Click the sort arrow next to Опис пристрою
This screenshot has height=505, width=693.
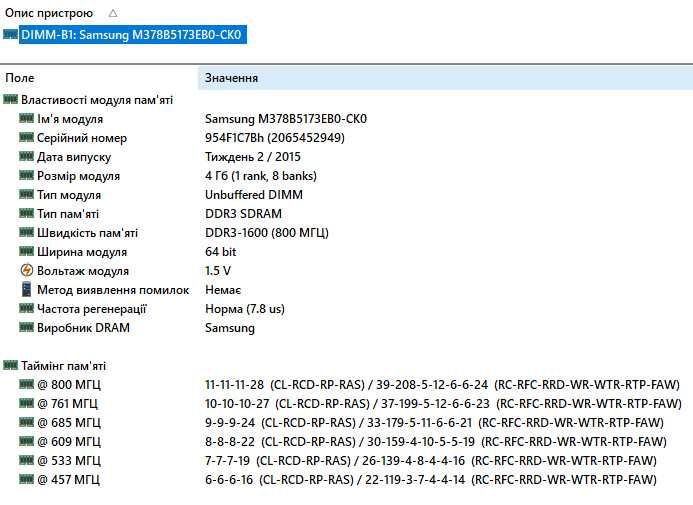click(x=113, y=14)
